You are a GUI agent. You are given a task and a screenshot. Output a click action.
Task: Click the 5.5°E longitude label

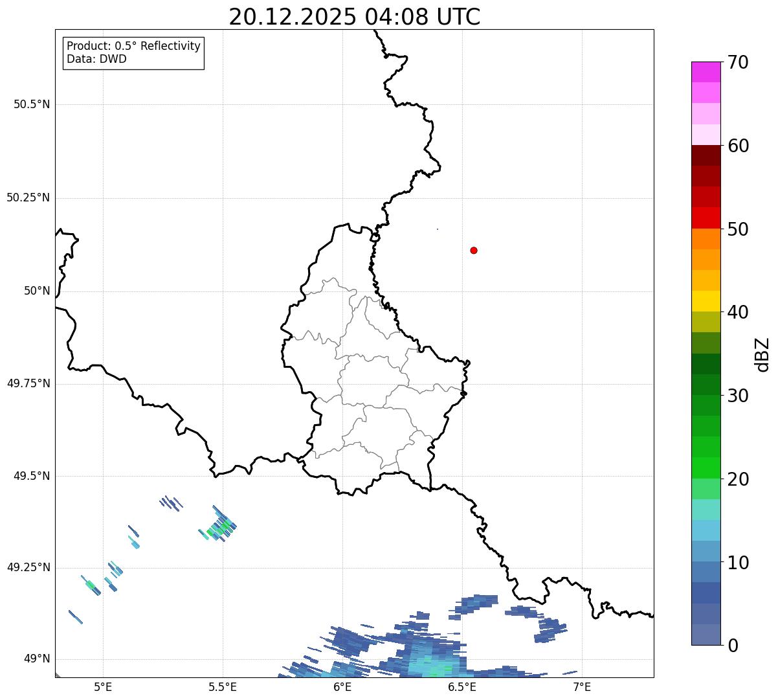pyautogui.click(x=223, y=686)
